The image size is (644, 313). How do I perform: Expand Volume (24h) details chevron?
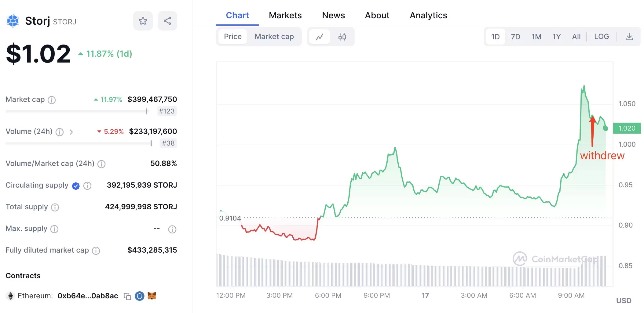tap(71, 132)
